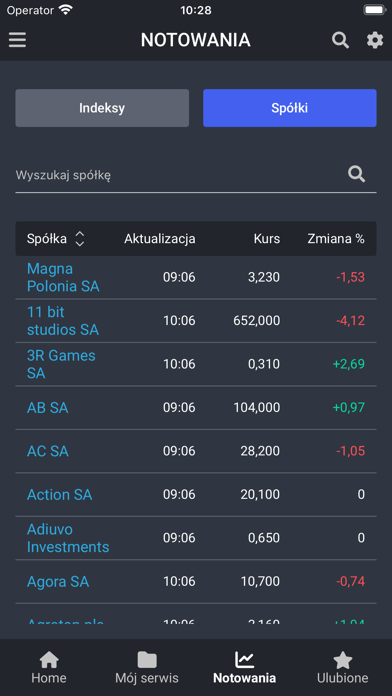Switch to Indeksy view
Screen dimensions: 392x696
[x=102, y=108]
